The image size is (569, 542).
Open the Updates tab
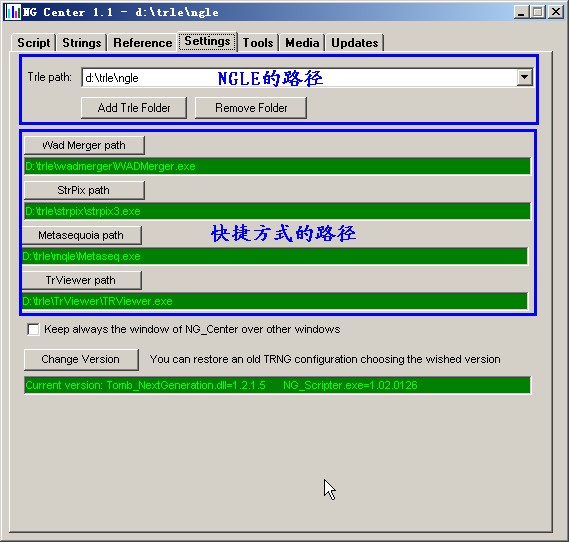(x=355, y=42)
